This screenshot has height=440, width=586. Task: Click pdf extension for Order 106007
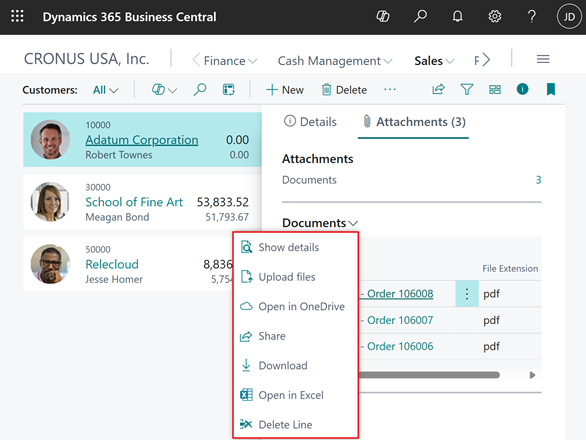tap(491, 321)
